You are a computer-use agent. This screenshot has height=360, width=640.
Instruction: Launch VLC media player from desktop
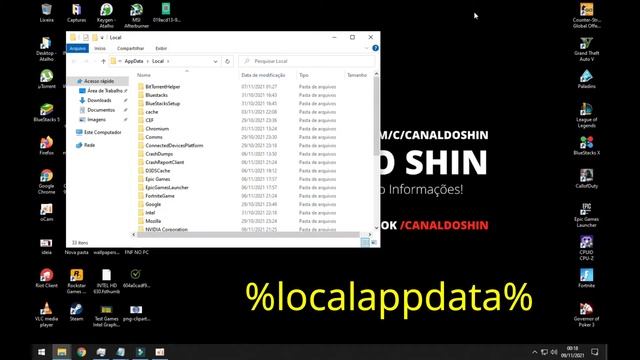[47, 315]
